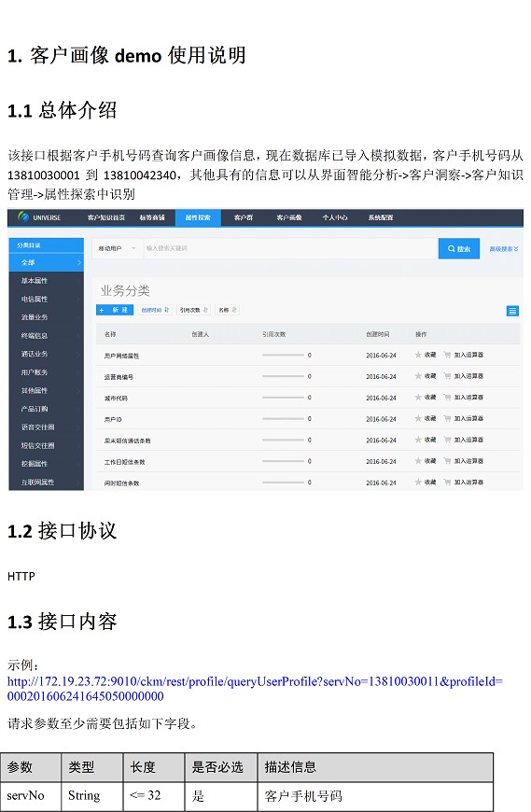Expand the 高级搜索 options
The image size is (531, 812).
click(x=504, y=249)
